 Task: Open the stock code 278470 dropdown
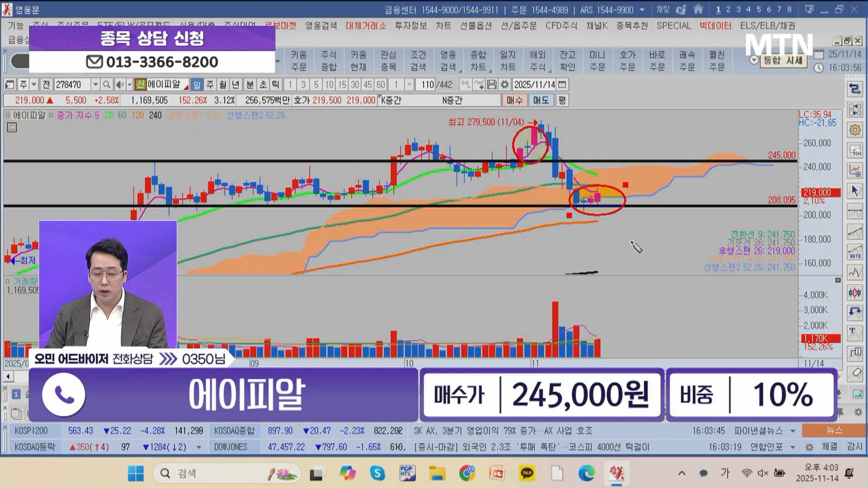click(x=95, y=84)
